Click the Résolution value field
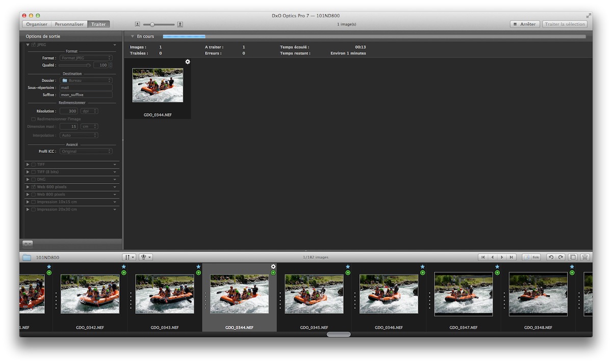This screenshot has height=364, width=612. pos(69,111)
